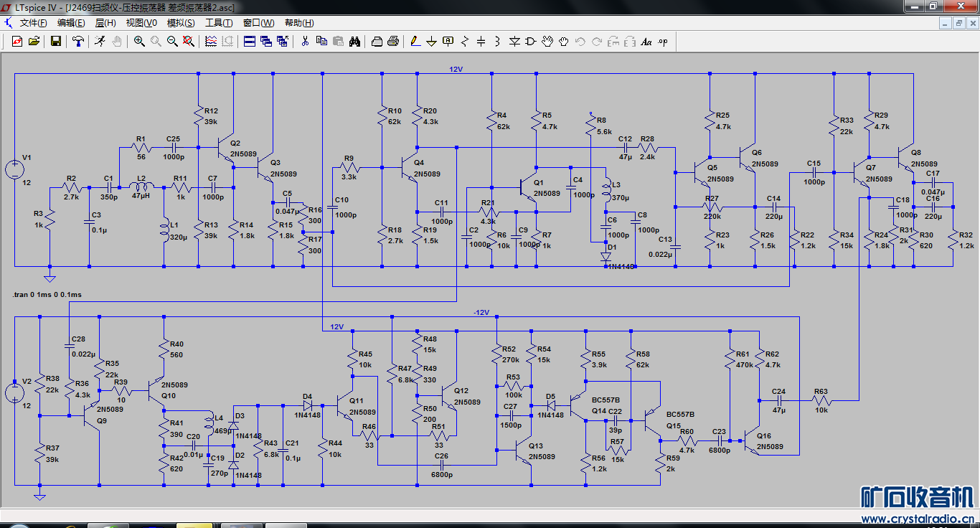Click the Print icon
Viewport: 980px width, 528px height.
pos(393,42)
